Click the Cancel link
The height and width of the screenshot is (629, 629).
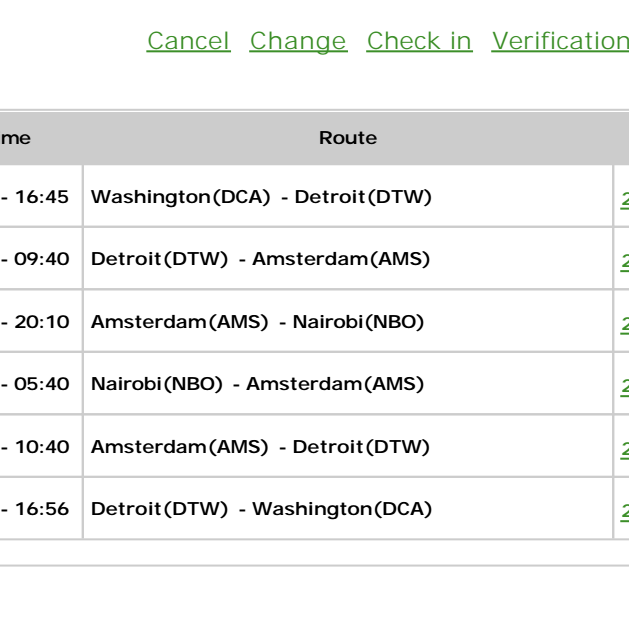click(x=189, y=41)
